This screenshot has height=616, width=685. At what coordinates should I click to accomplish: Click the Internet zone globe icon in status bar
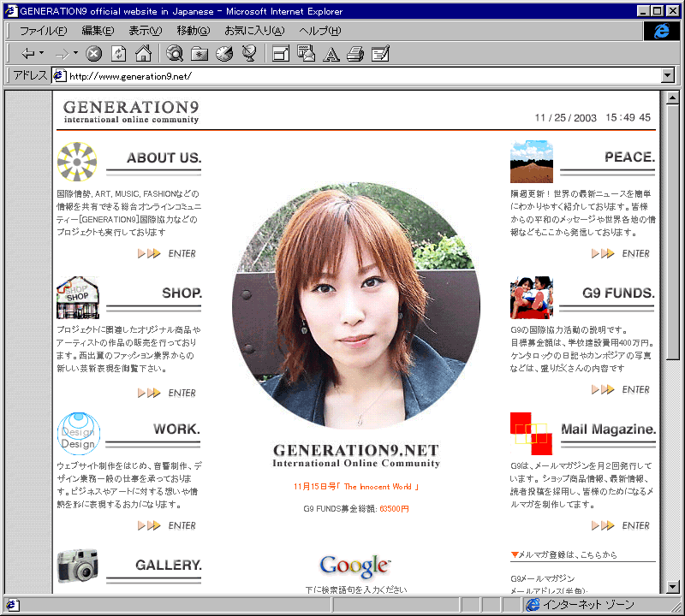click(533, 605)
